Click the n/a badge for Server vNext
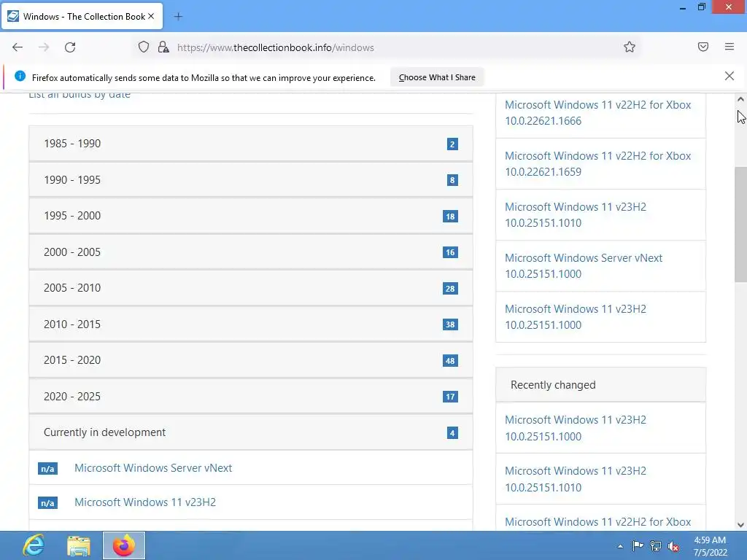Screen dimensions: 747x560 pos(47,469)
